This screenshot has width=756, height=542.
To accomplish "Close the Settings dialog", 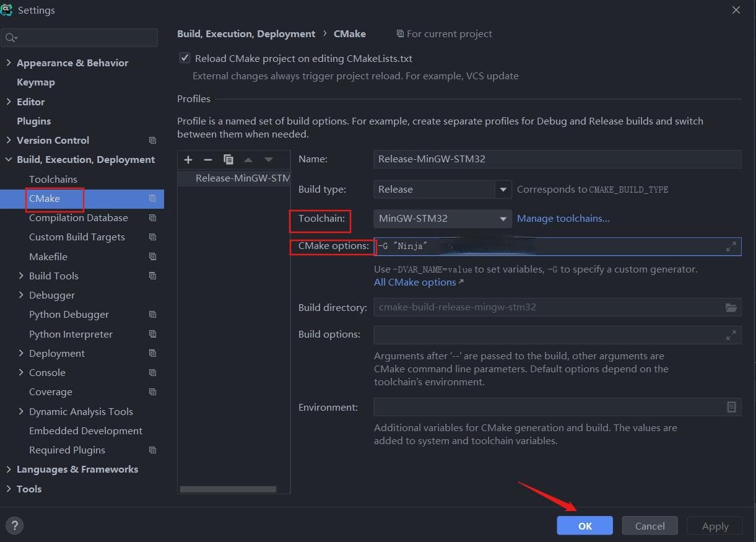I will coord(736,10).
